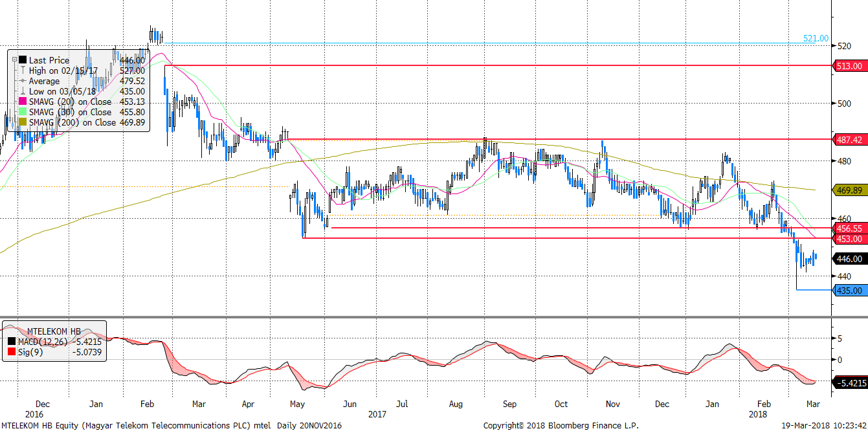Click the 479.52 average value in legend
This screenshot has height=431, width=868.
[x=132, y=81]
